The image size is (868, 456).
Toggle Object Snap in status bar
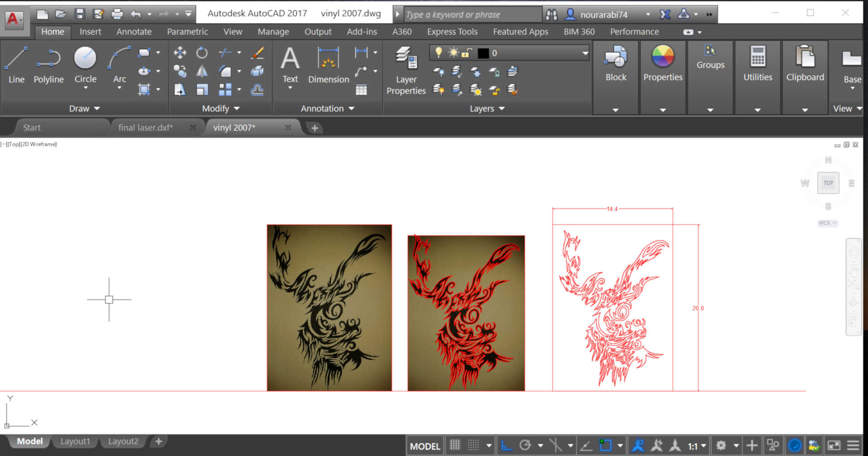(605, 446)
